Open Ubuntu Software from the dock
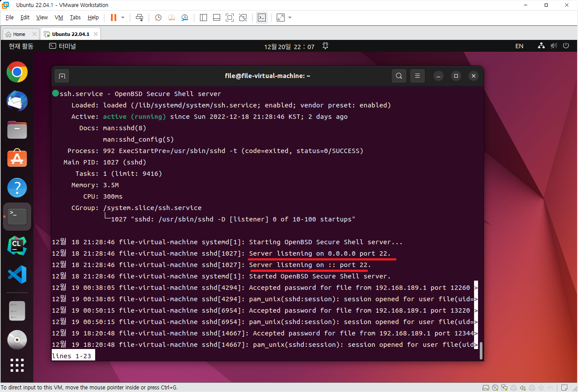 [x=17, y=159]
